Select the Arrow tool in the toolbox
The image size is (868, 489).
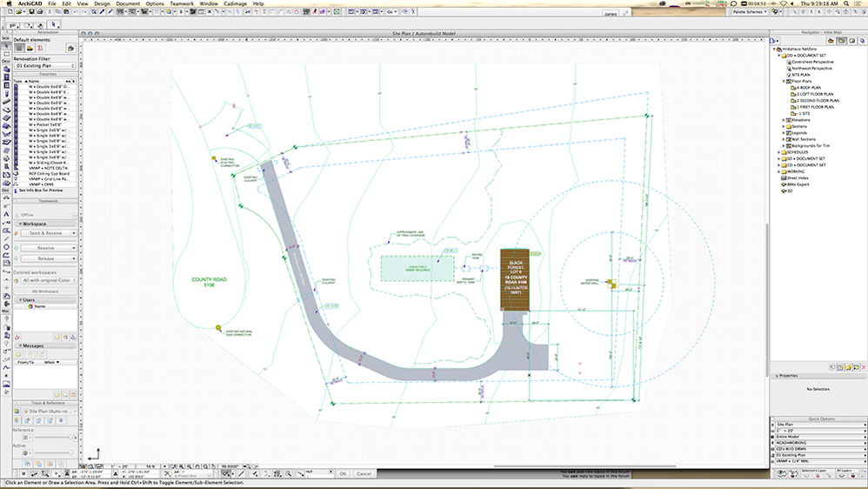point(6,46)
